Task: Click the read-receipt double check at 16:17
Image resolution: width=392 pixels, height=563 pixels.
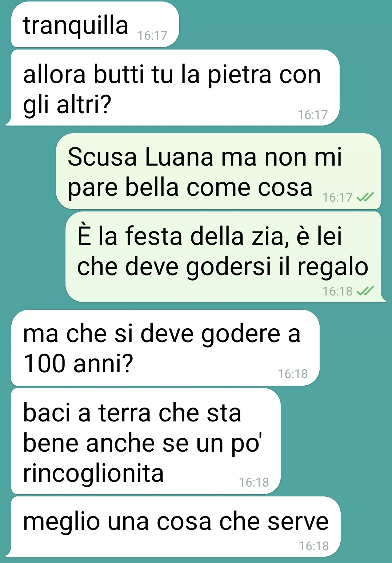Action: click(x=365, y=197)
